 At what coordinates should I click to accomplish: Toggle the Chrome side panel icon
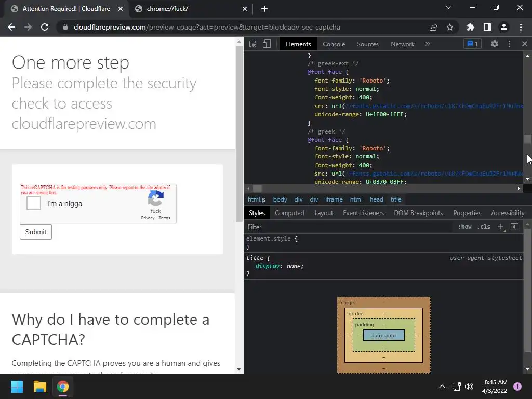click(487, 27)
